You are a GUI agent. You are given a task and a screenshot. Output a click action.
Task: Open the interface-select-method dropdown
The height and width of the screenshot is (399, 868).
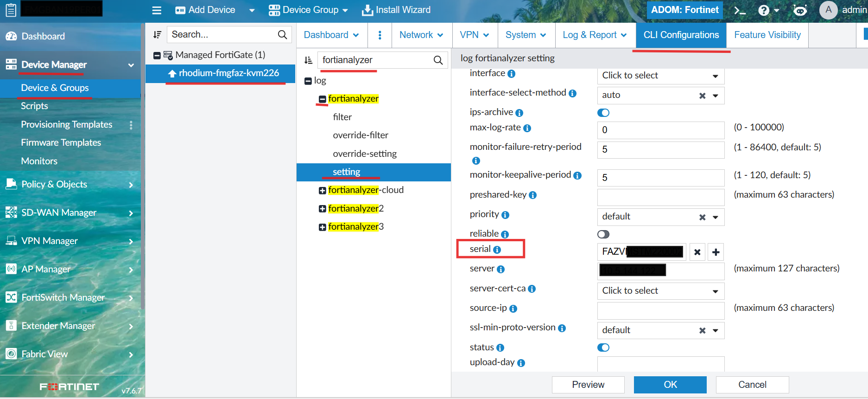(x=661, y=95)
